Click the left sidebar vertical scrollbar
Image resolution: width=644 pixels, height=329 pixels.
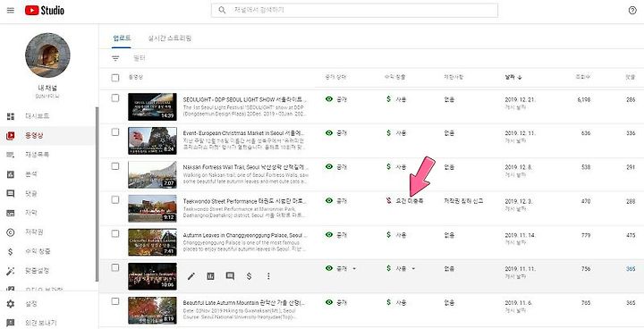[x=97, y=194]
